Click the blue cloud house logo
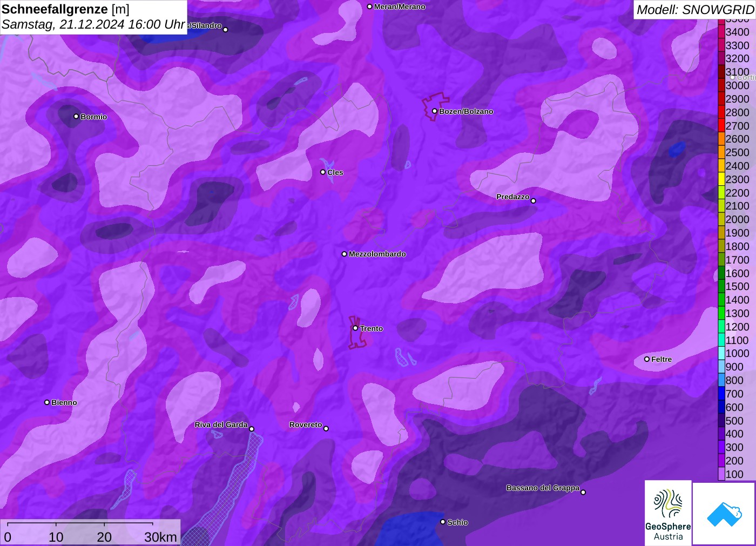 (724, 514)
